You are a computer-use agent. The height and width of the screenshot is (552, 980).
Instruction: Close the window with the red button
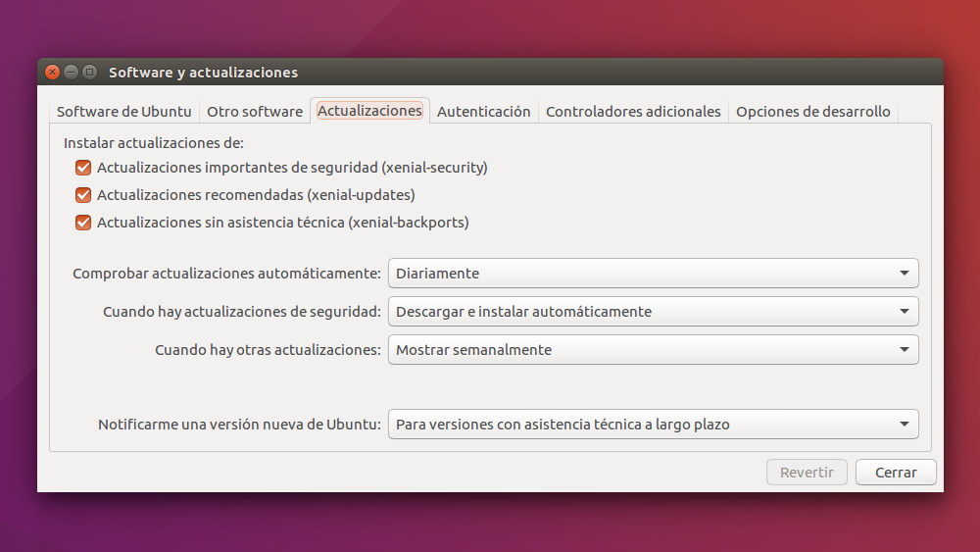tap(53, 72)
